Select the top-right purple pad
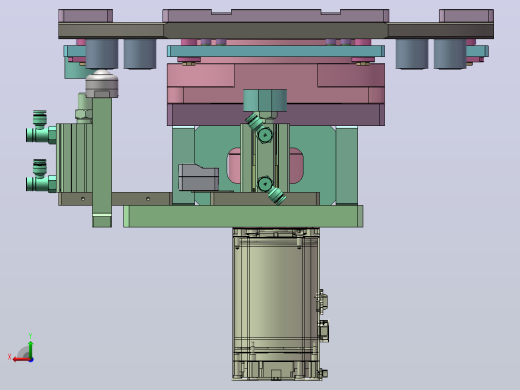The height and width of the screenshot is (390, 520). click(x=466, y=16)
